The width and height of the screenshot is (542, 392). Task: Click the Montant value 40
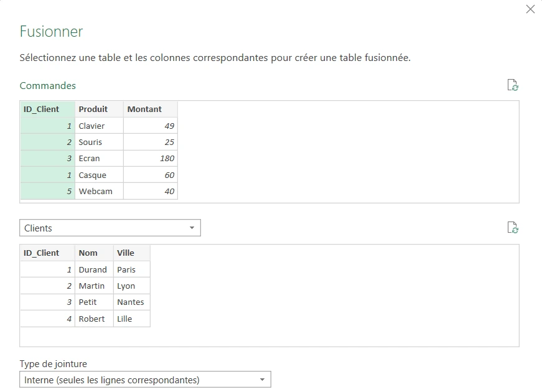click(151, 191)
